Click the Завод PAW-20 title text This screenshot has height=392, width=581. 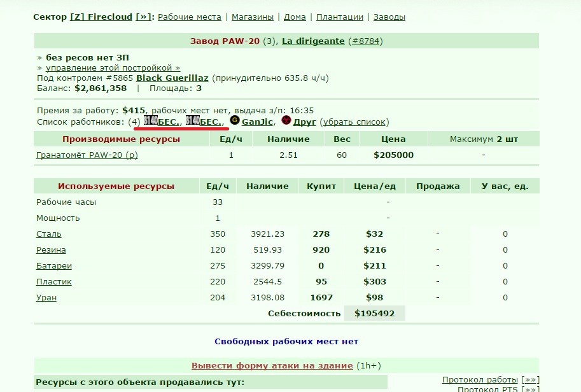(x=225, y=41)
